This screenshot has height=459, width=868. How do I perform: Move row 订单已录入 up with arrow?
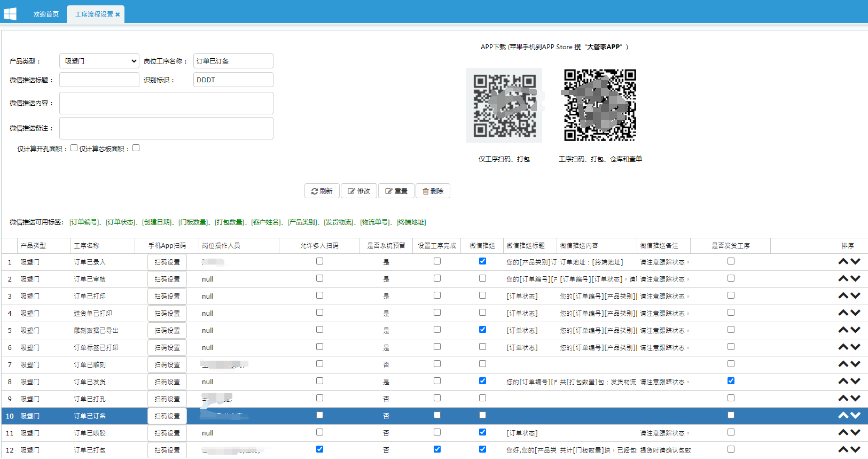tap(843, 262)
